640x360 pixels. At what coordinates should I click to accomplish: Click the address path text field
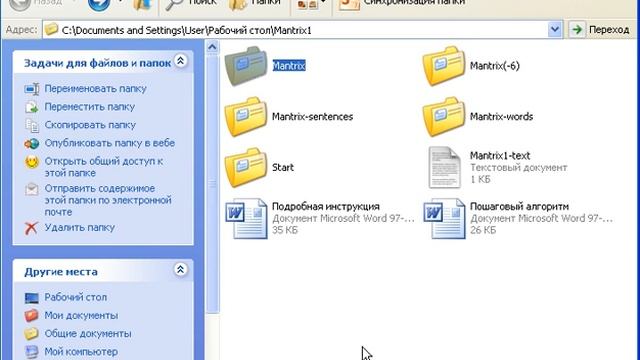(x=303, y=30)
